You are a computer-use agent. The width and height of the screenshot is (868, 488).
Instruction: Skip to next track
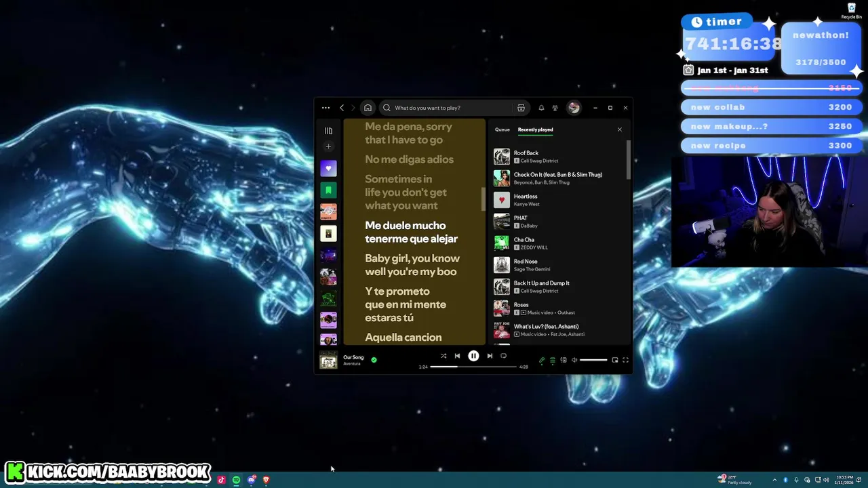[490, 356]
